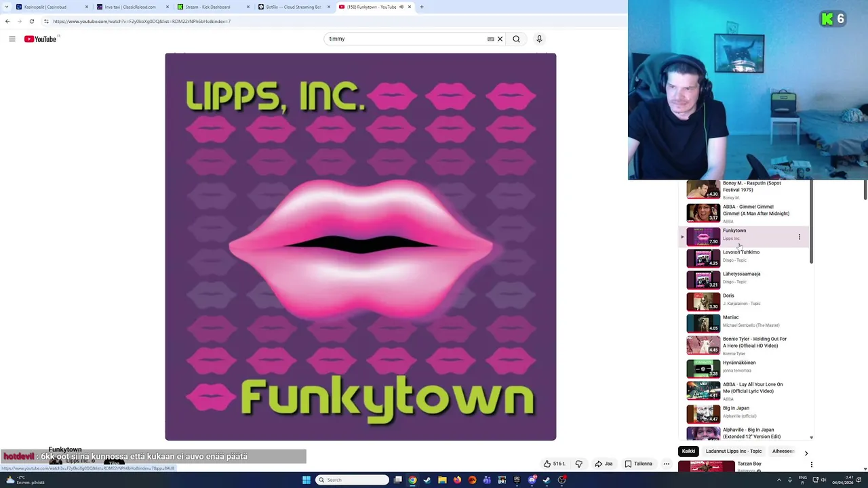Save the video with Tallenna
The height and width of the screenshot is (488, 868).
638,464
